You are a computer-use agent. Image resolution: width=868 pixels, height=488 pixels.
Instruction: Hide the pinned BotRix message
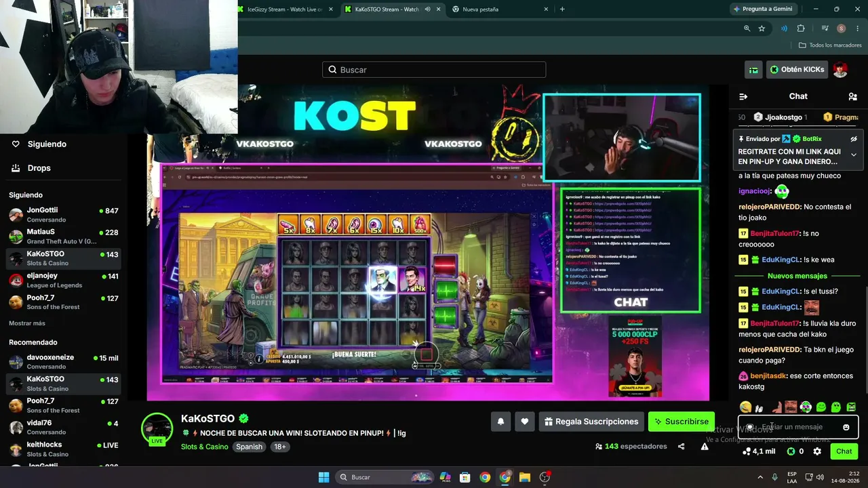pos(854,139)
